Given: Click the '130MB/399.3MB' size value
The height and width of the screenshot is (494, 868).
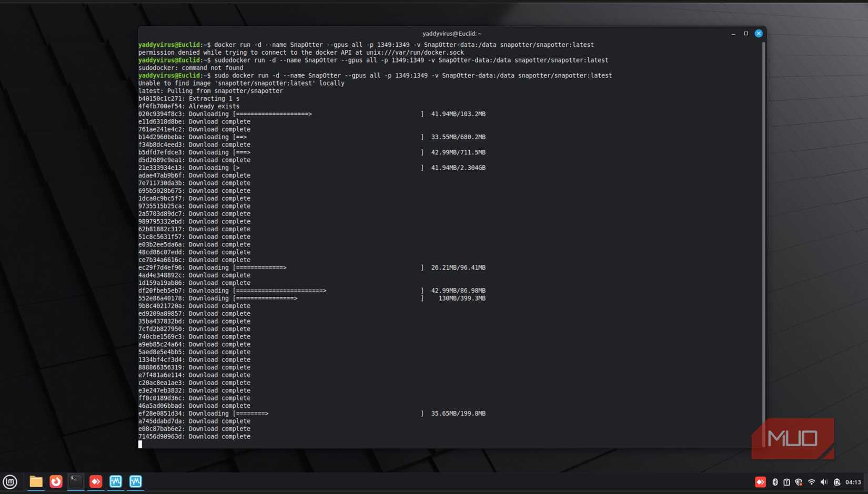Looking at the screenshot, I should [462, 299].
